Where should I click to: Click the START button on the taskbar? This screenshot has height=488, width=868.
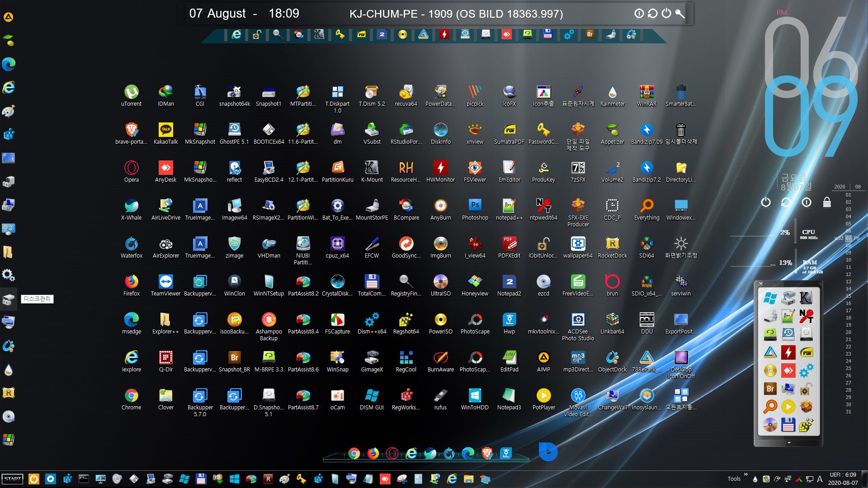[13, 479]
